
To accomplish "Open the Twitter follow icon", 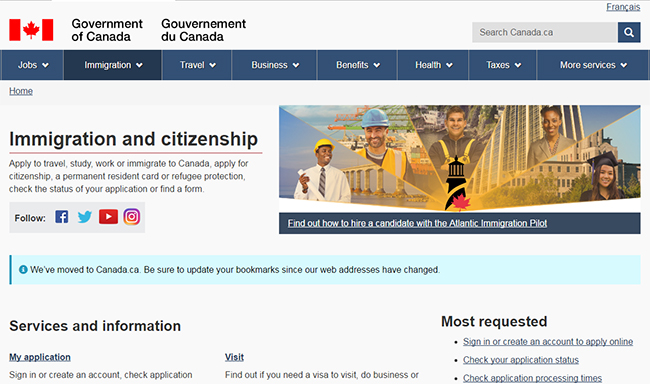I will (85, 217).
